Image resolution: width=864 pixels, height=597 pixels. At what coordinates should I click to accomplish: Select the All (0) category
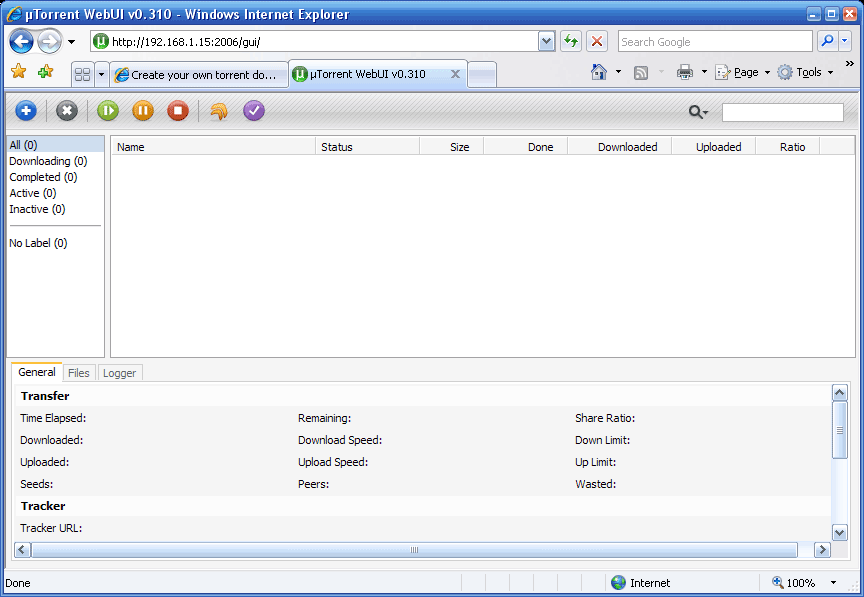pyautogui.click(x=55, y=144)
